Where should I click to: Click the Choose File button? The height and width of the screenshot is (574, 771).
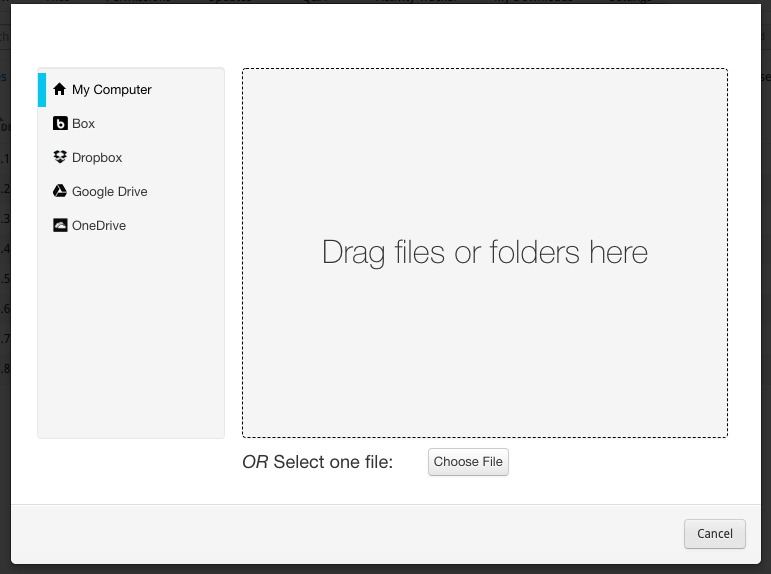pyautogui.click(x=468, y=462)
